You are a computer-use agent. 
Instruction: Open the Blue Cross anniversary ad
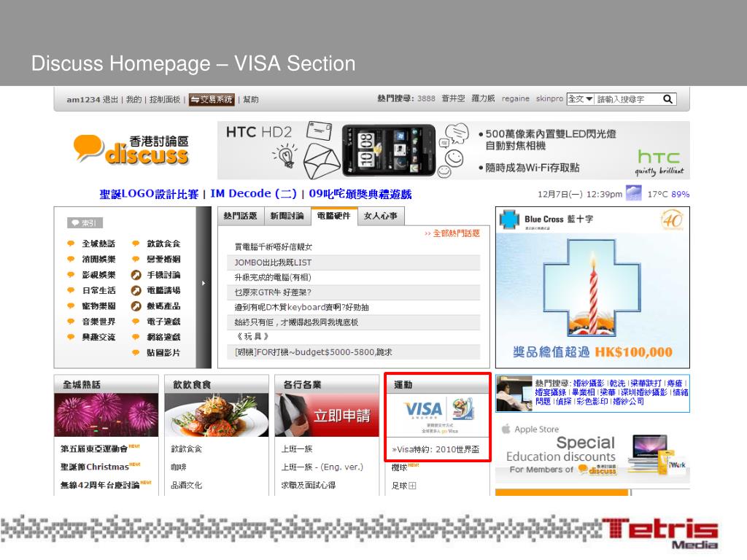tap(592, 287)
